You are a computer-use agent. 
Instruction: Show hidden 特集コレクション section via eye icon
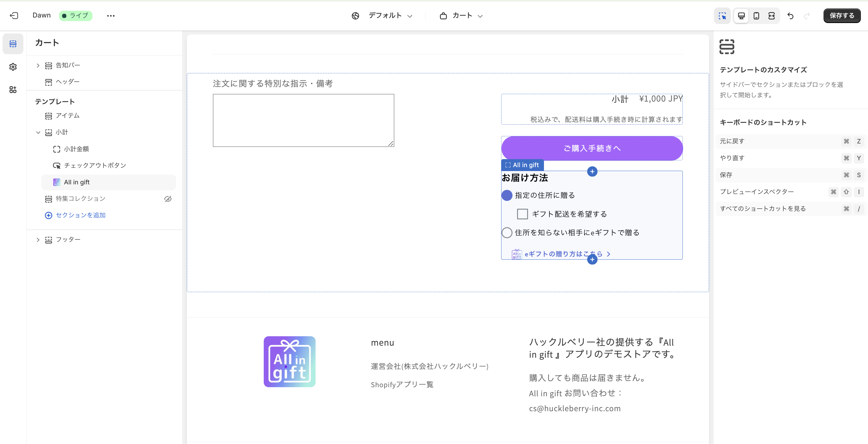click(x=168, y=199)
